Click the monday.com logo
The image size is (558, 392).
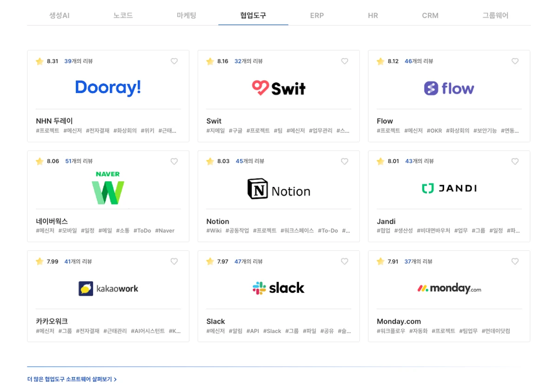click(x=449, y=288)
